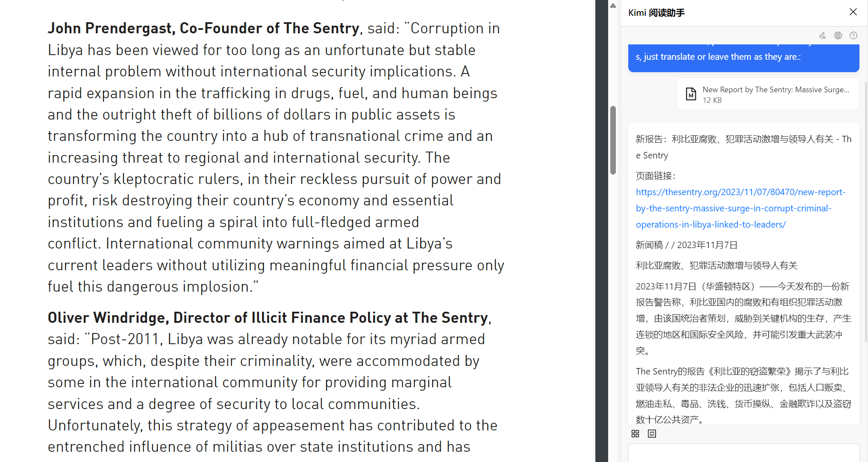Click into the Kimi chat input box

pyautogui.click(x=744, y=453)
